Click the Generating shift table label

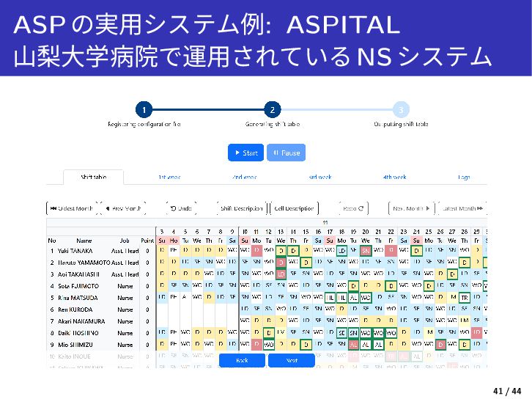pyautogui.click(x=272, y=124)
